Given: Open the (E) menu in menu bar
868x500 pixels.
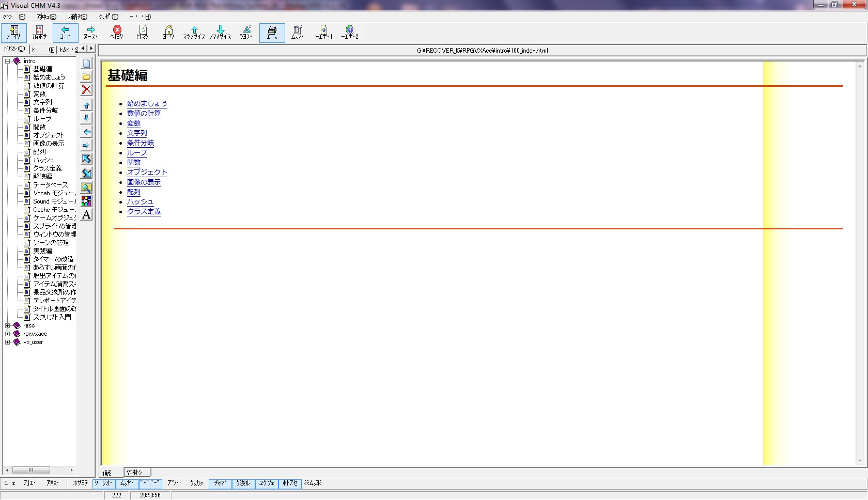Looking at the screenshot, I should [46, 17].
